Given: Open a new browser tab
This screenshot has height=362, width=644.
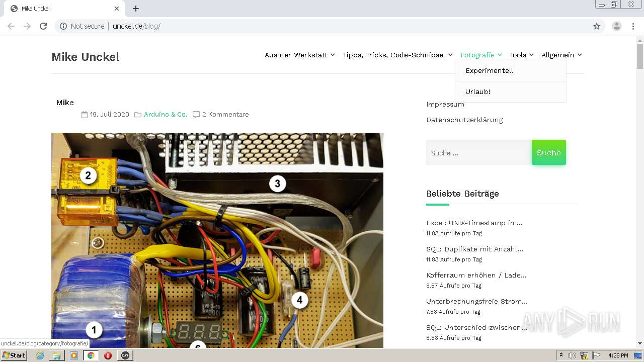Looking at the screenshot, I should [x=136, y=9].
